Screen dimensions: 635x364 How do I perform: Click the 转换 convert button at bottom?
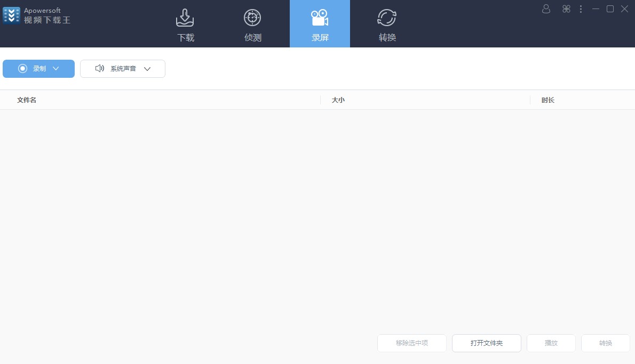coord(605,343)
